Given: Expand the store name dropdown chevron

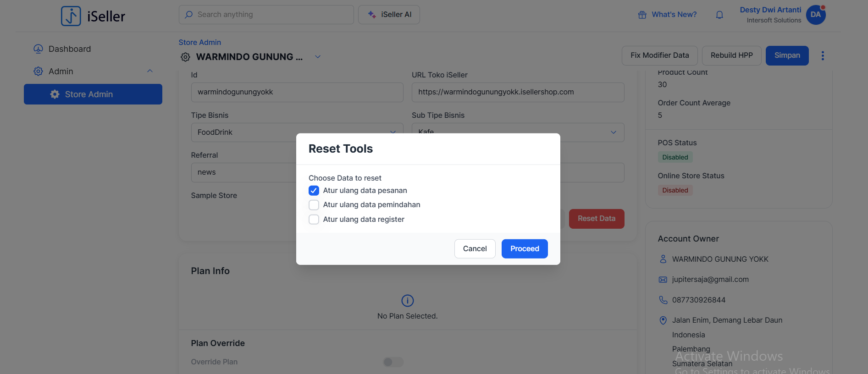Looking at the screenshot, I should point(318,57).
